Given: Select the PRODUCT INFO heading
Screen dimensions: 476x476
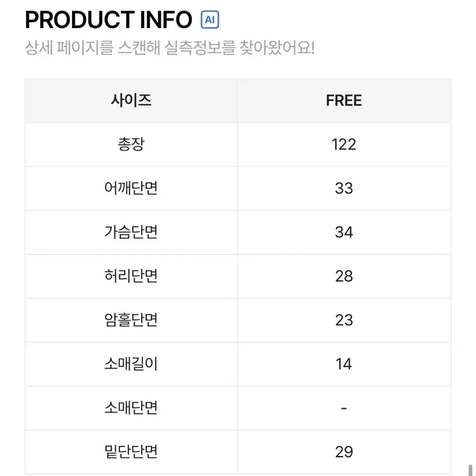Looking at the screenshot, I should pos(108,20).
